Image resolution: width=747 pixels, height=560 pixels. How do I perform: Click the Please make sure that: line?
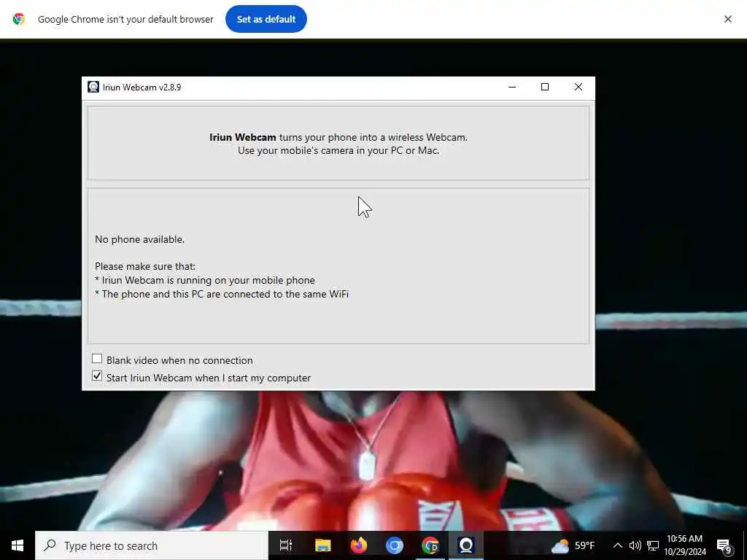(145, 267)
